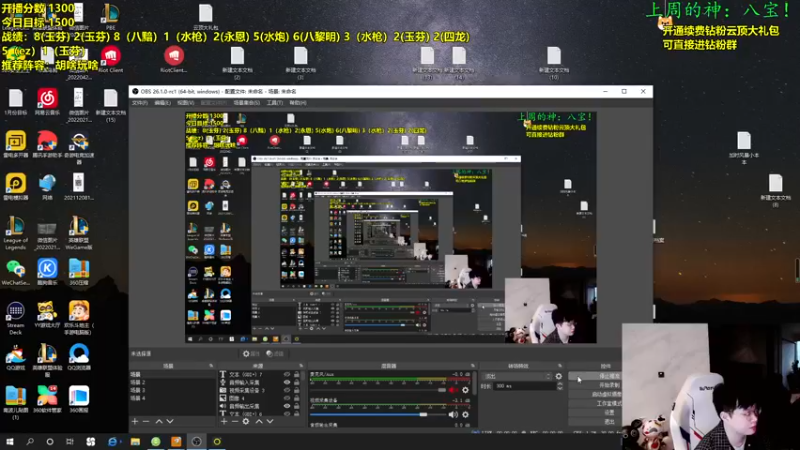The image size is (800, 450).
Task: Toggle visibility of 图像 4 source
Action: 287,398
